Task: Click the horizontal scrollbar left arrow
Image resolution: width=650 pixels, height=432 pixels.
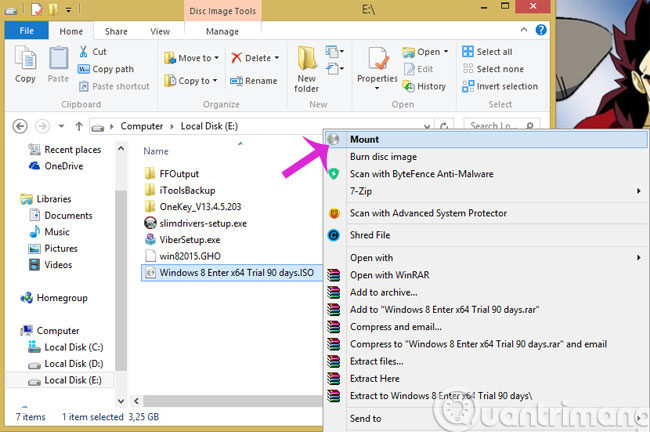Action: [x=136, y=401]
